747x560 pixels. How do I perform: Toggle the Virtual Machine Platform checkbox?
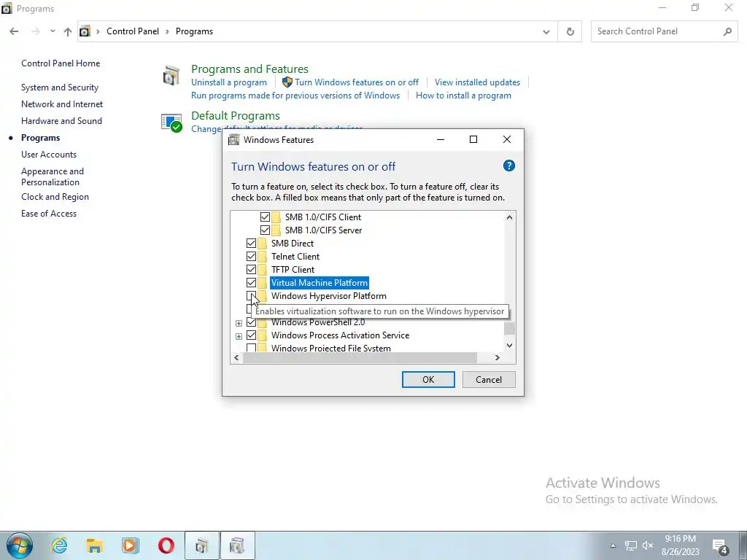pos(251,283)
